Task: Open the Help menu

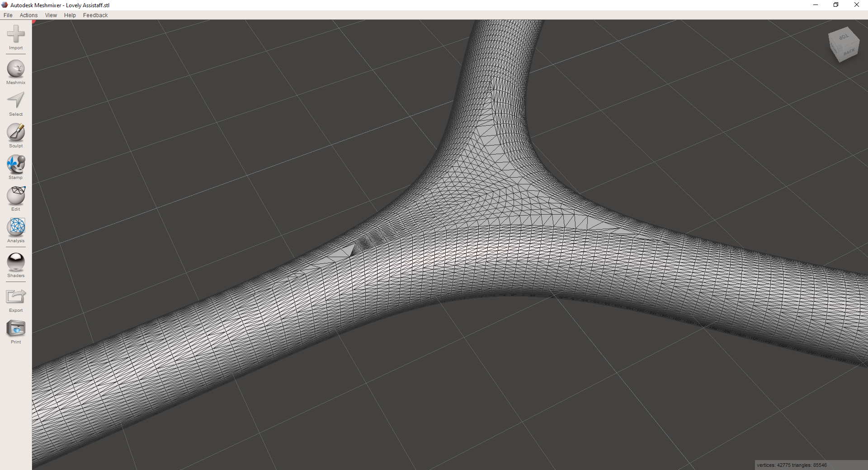Action: 70,15
